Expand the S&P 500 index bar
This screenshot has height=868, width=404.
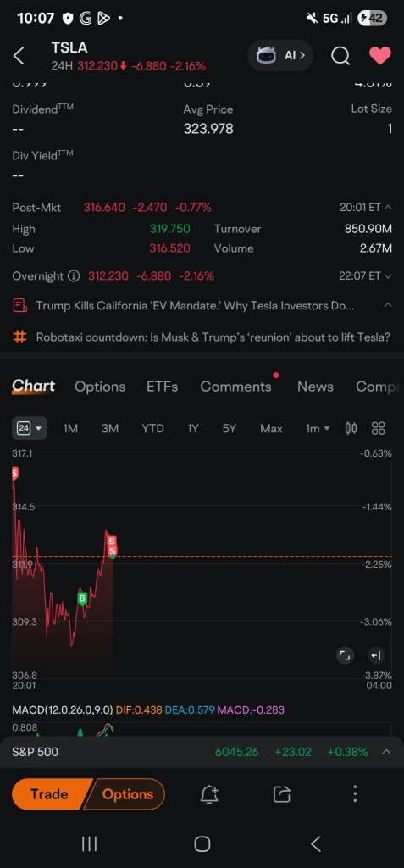[202, 752]
